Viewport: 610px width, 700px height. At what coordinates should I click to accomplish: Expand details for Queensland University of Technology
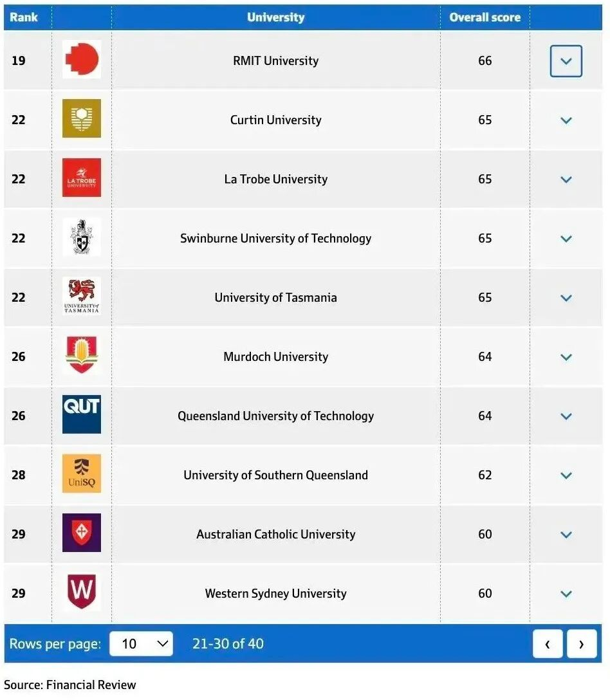566,416
